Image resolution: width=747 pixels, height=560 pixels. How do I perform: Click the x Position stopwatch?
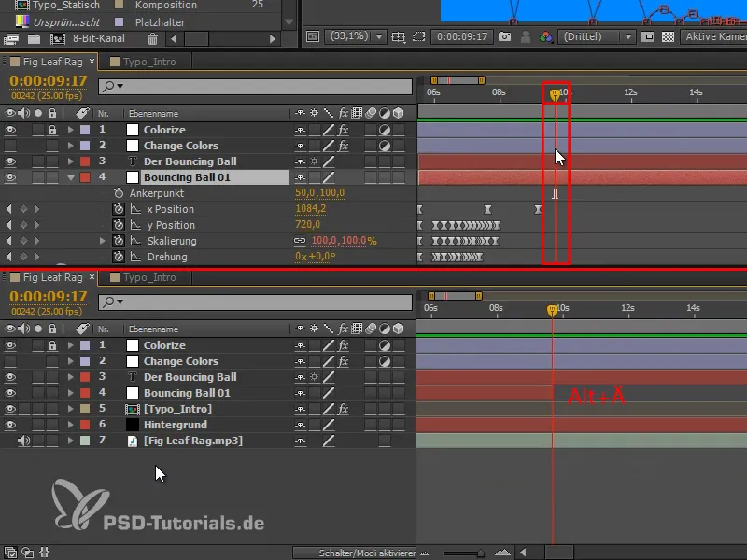[119, 209]
